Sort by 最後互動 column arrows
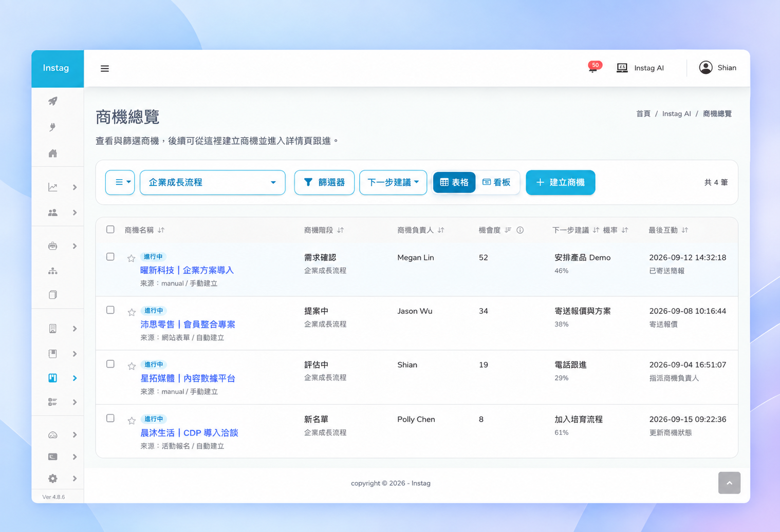 coord(685,230)
